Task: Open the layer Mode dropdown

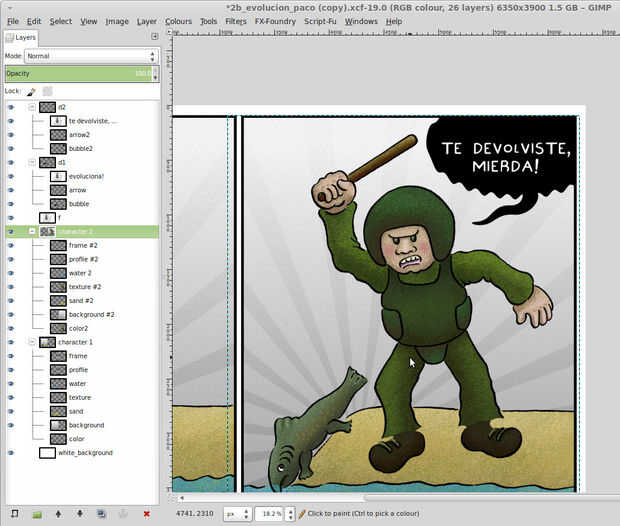Action: coord(89,56)
